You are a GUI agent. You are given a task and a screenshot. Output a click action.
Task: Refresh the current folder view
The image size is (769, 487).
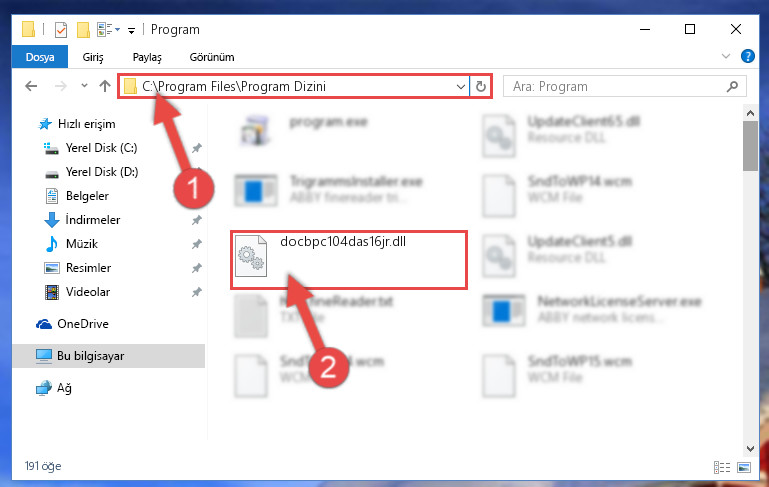(481, 86)
